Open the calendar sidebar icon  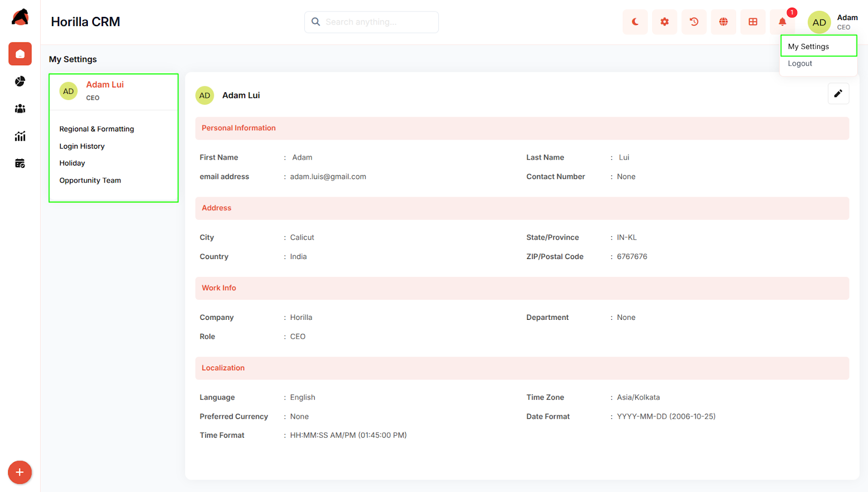click(20, 163)
